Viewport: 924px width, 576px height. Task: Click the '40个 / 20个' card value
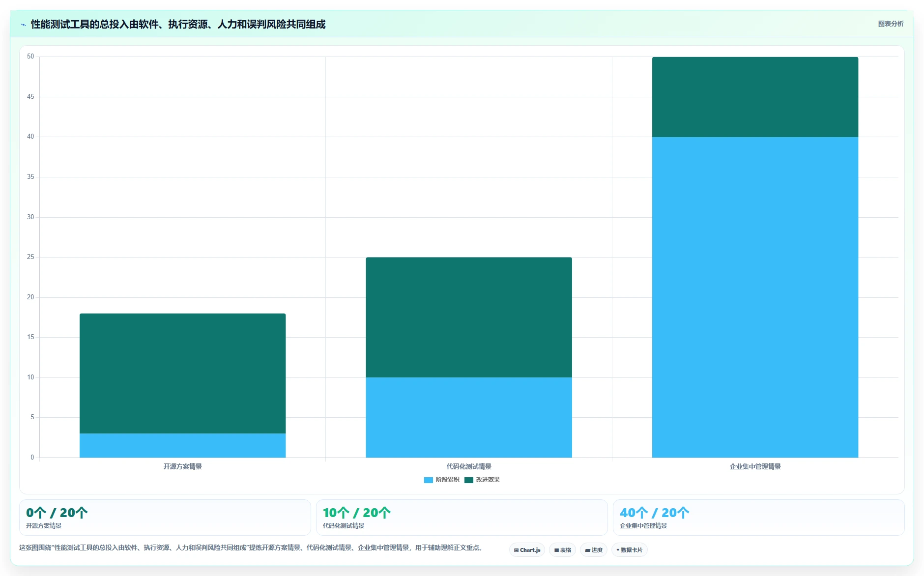654,513
